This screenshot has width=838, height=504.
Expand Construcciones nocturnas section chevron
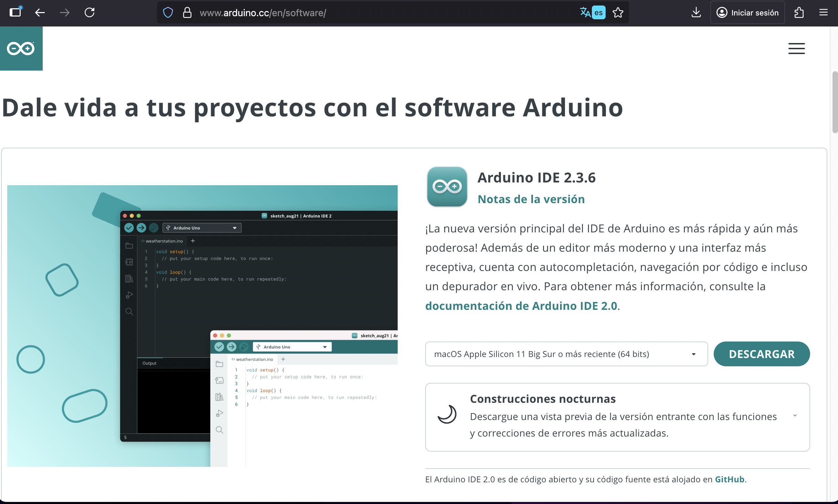[795, 416]
